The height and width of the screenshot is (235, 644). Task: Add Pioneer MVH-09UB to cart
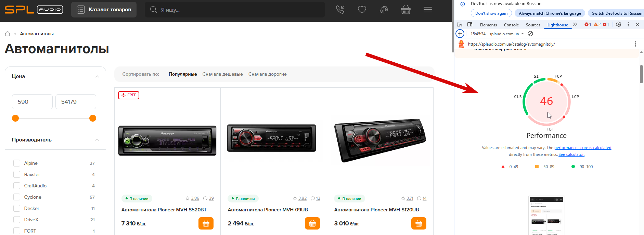coord(312,223)
